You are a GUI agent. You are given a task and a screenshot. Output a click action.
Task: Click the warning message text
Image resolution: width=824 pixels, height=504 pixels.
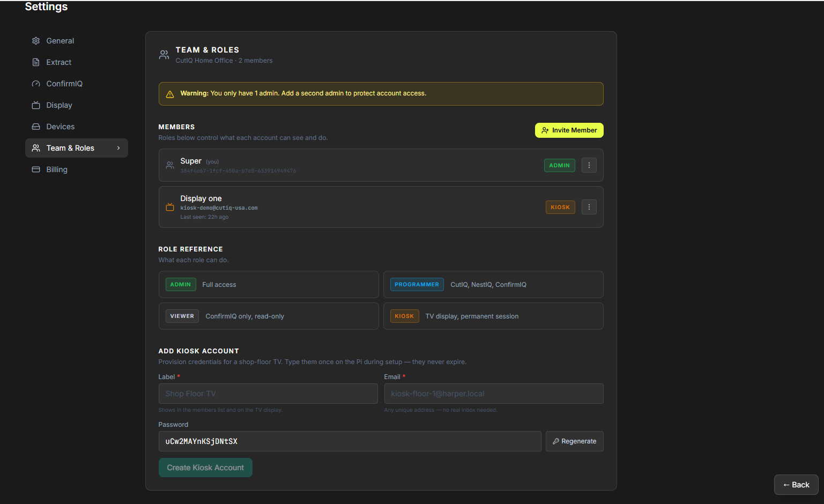303,93
